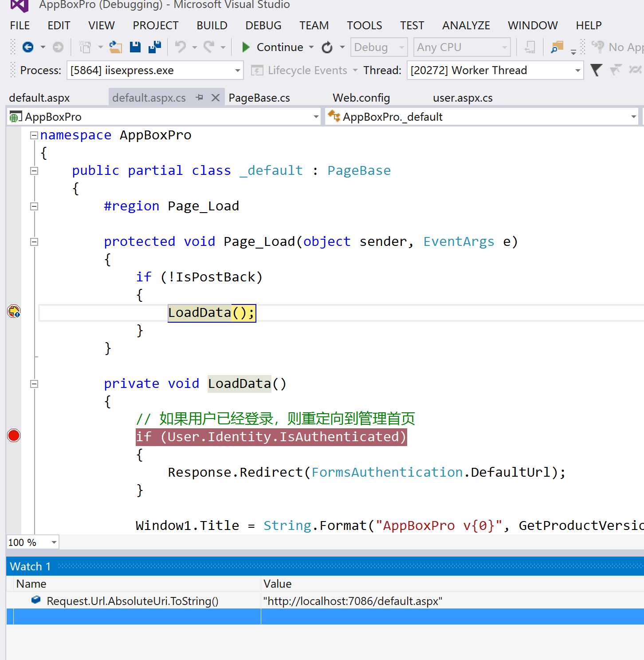Viewport: 644px width, 660px height.
Task: Switch to the PageBase.cs tab
Action: click(259, 98)
